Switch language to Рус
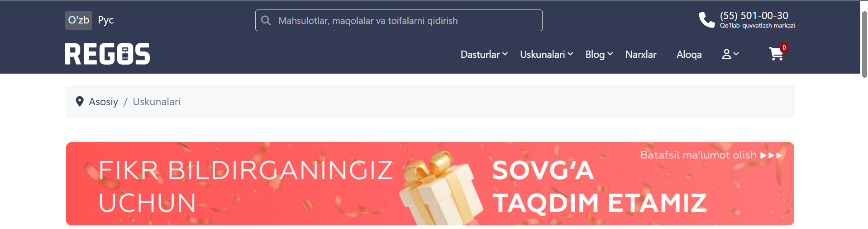Viewport: 868px width, 229px height. pyautogui.click(x=106, y=20)
